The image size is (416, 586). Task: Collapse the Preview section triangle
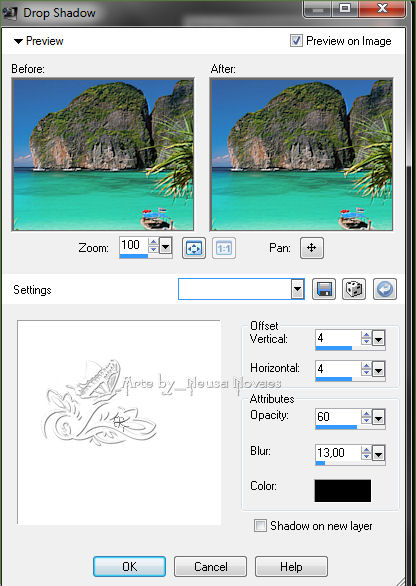tap(18, 41)
